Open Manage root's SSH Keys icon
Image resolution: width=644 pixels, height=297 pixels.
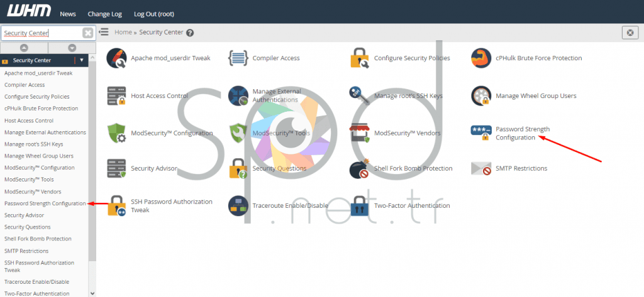359,96
